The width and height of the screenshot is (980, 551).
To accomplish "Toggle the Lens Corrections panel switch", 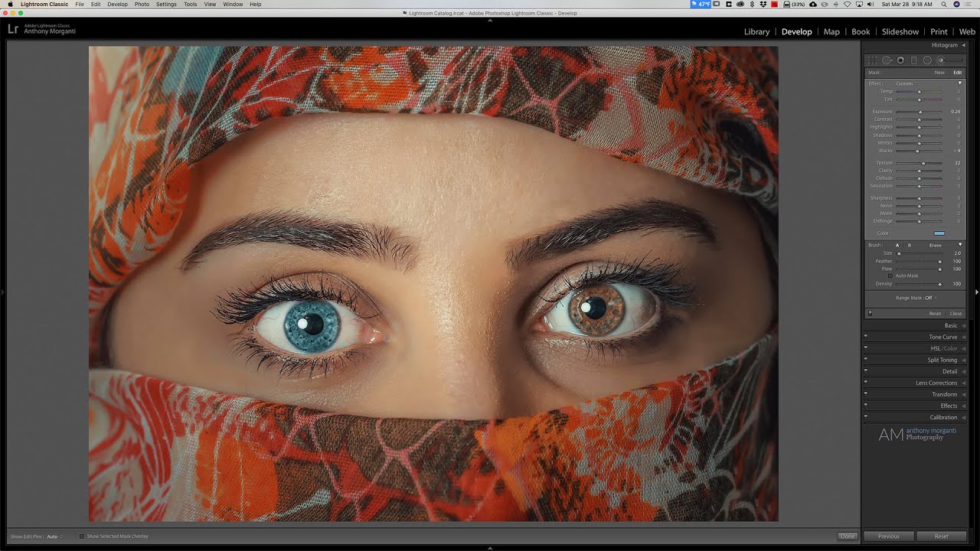I will (866, 383).
